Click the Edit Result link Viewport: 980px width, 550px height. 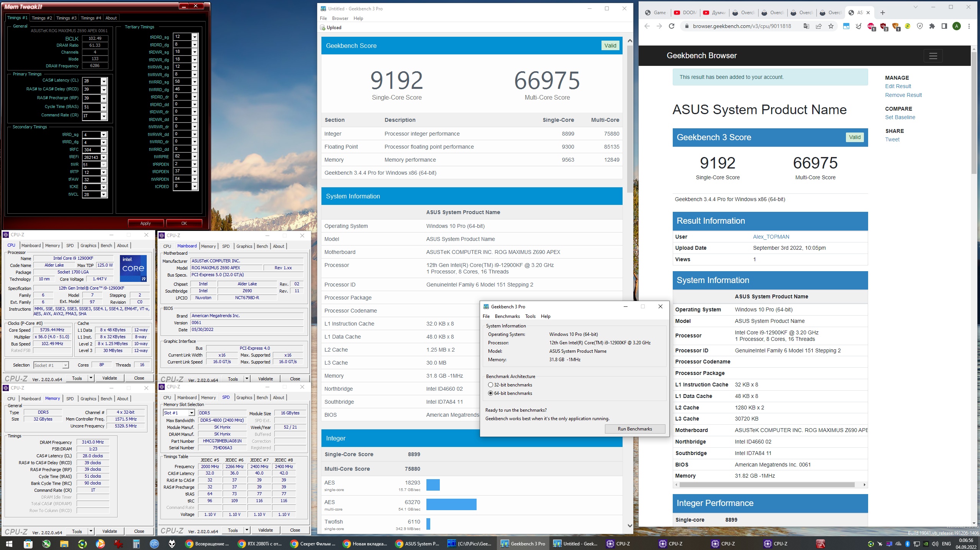pos(898,87)
